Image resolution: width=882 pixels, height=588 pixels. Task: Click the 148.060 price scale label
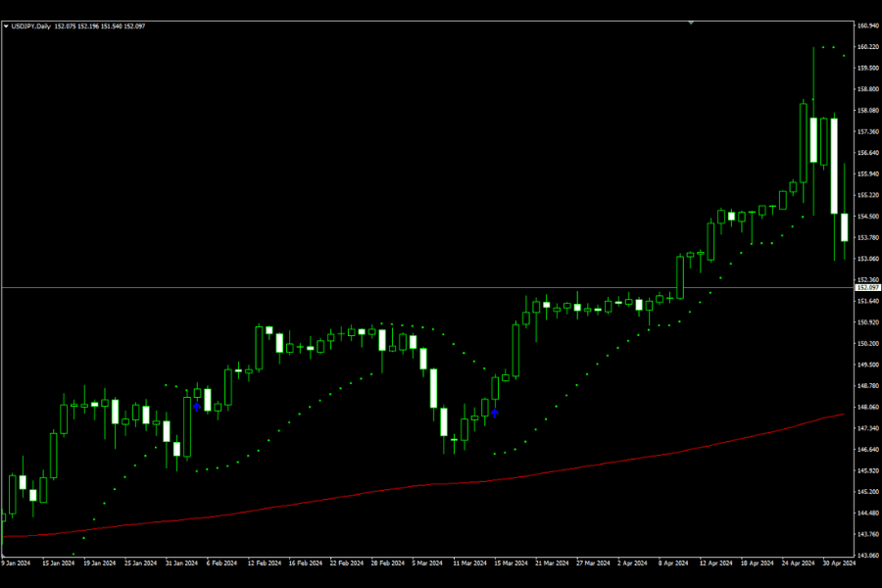click(x=867, y=408)
